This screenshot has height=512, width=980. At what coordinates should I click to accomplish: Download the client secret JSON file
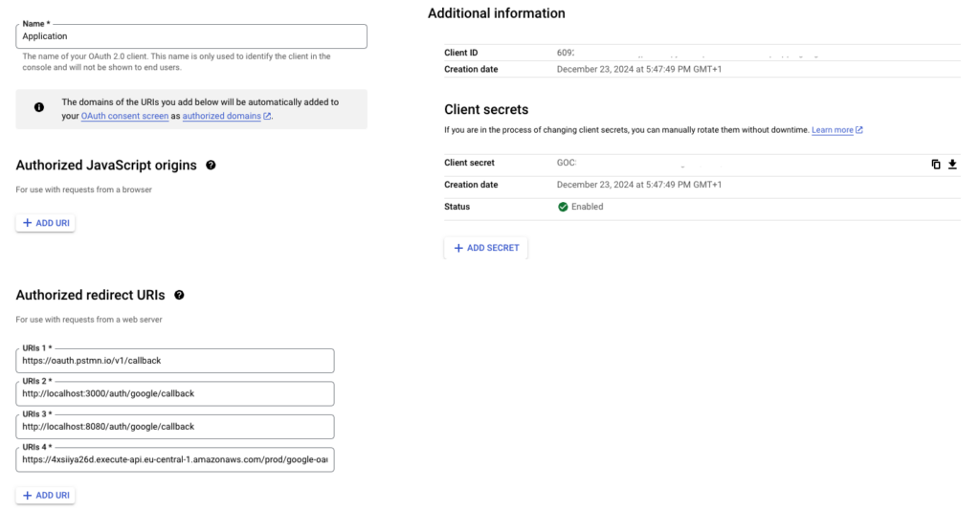(952, 164)
